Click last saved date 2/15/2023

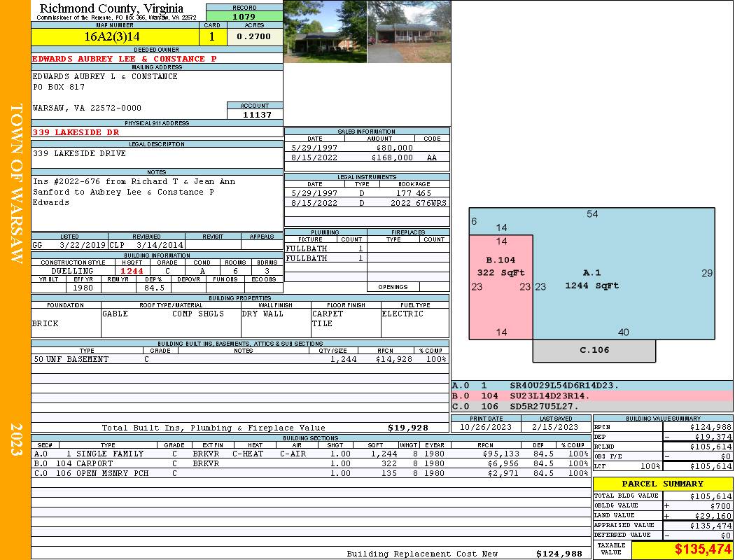[x=555, y=428]
